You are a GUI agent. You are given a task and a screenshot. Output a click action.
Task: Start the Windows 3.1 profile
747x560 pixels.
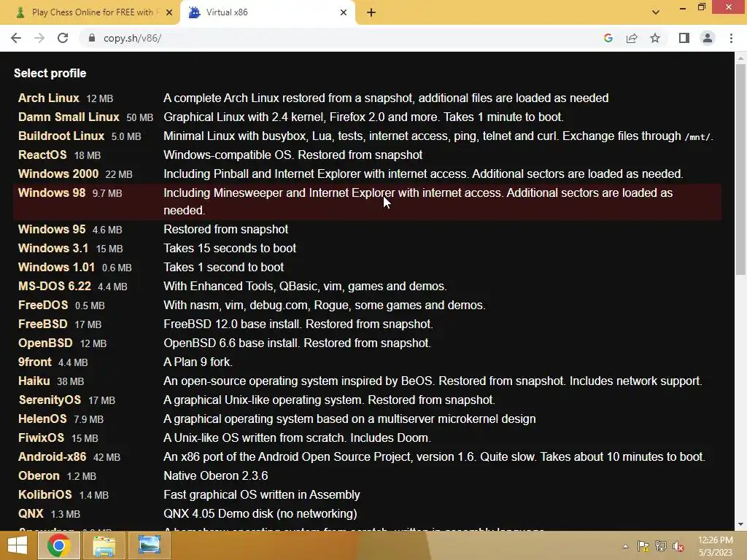coord(53,249)
